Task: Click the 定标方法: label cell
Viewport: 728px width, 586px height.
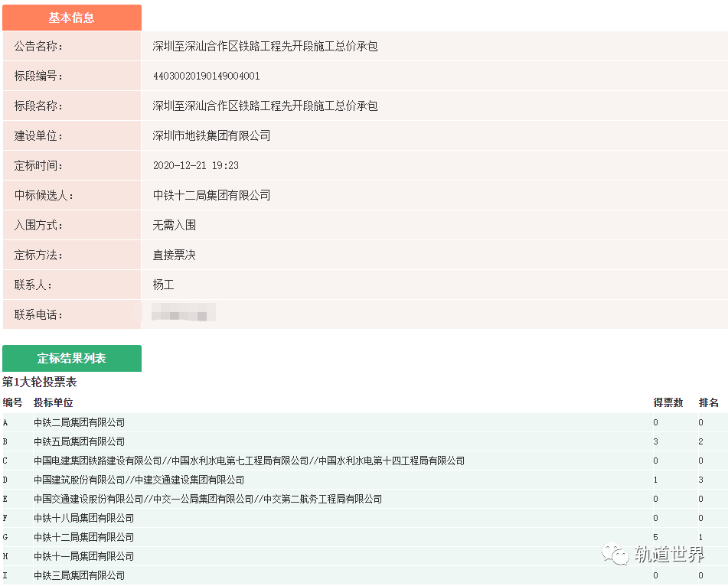Action: [x=72, y=256]
